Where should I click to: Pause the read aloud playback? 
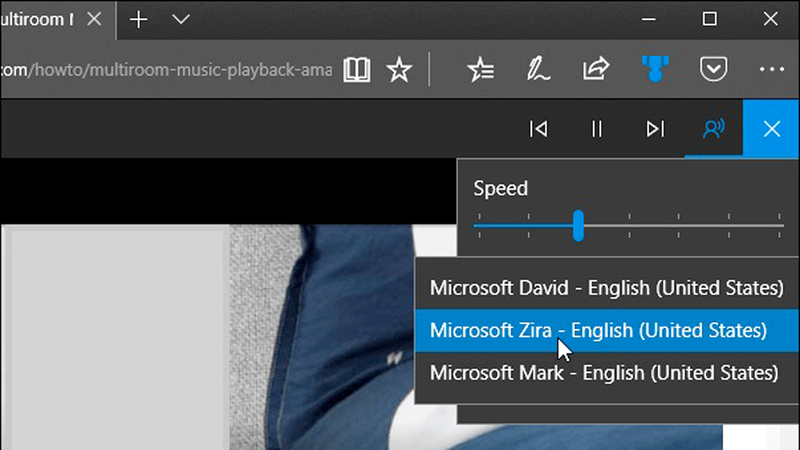click(x=597, y=129)
